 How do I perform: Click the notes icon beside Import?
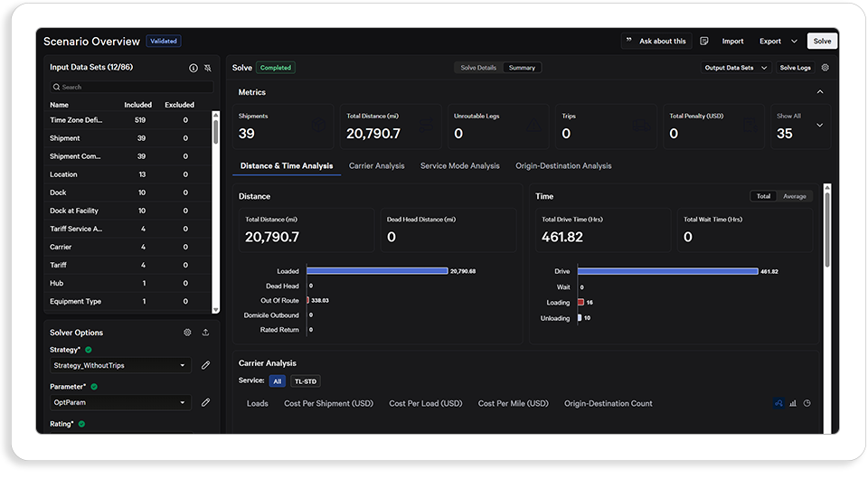(704, 41)
